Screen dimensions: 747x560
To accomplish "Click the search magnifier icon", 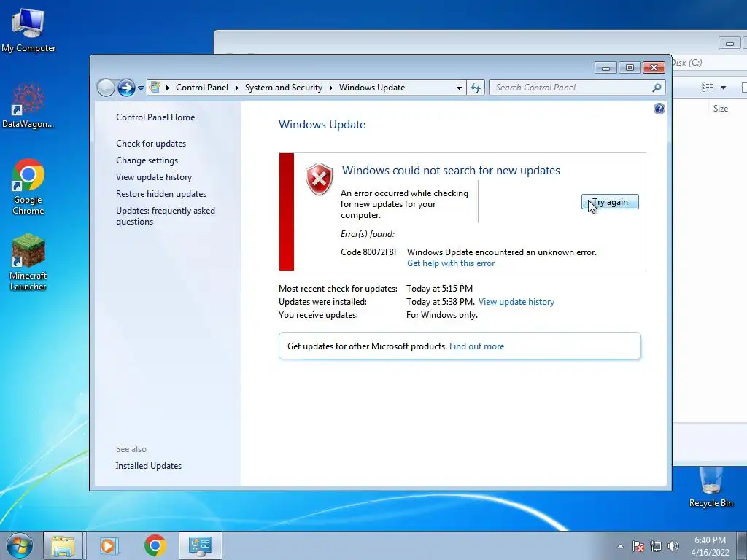I will click(x=657, y=87).
